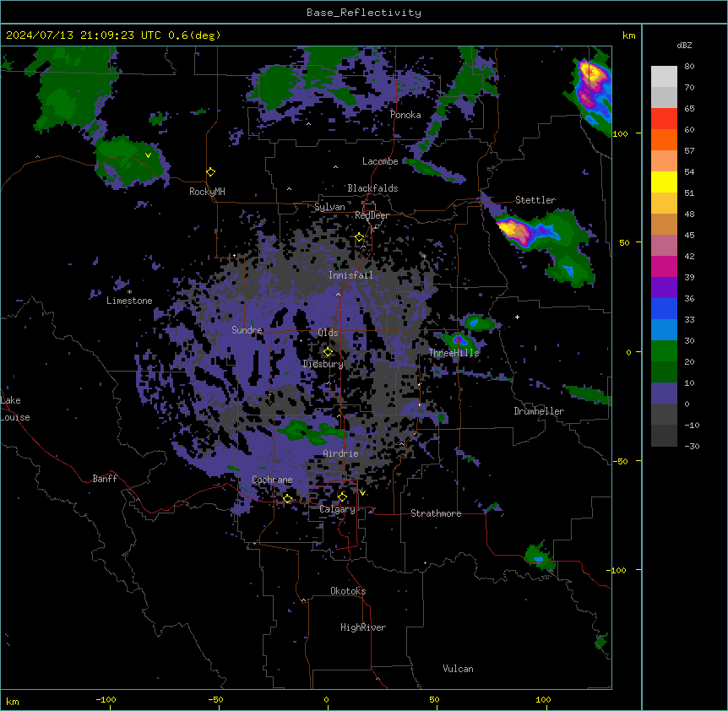This screenshot has width=728, height=711.
Task: Click the Airdrie city label
Action: 341,453
